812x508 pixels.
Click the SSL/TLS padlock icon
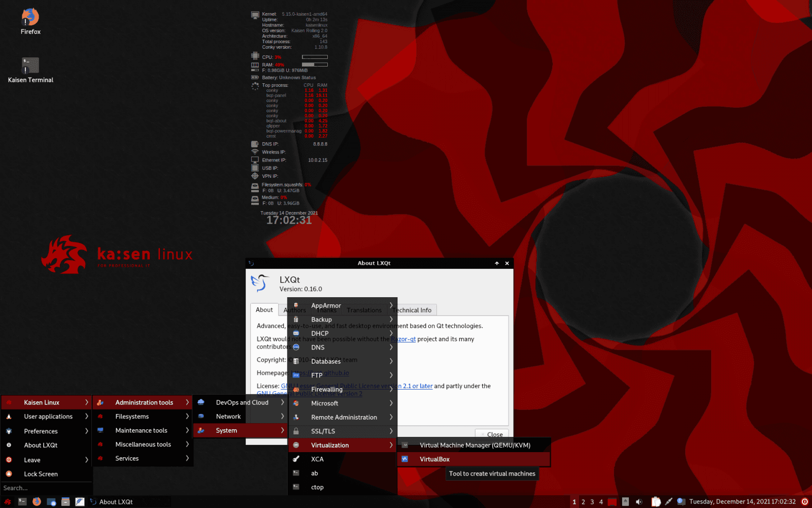(x=296, y=431)
